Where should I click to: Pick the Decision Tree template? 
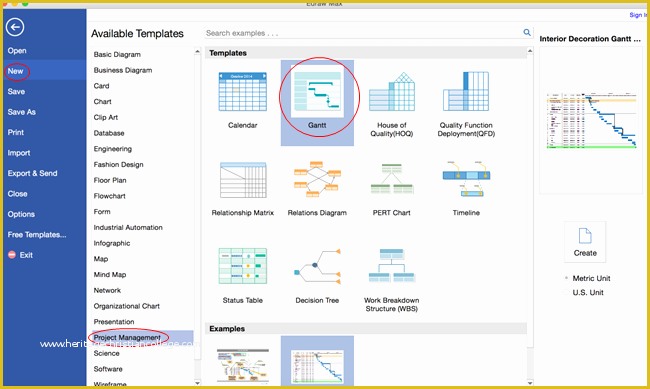click(317, 266)
